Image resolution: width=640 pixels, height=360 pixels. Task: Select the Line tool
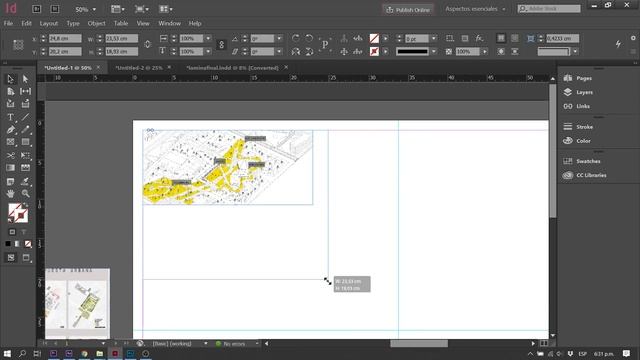coord(25,118)
